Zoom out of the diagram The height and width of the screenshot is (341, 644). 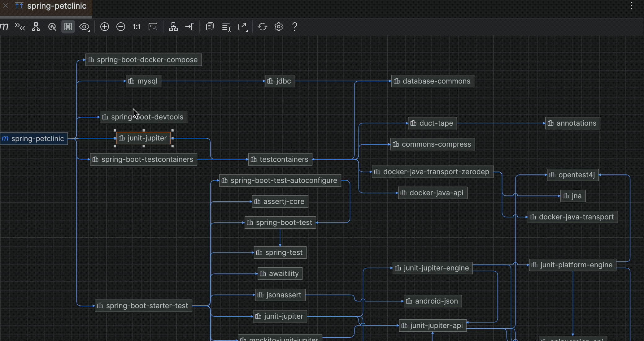(x=121, y=27)
